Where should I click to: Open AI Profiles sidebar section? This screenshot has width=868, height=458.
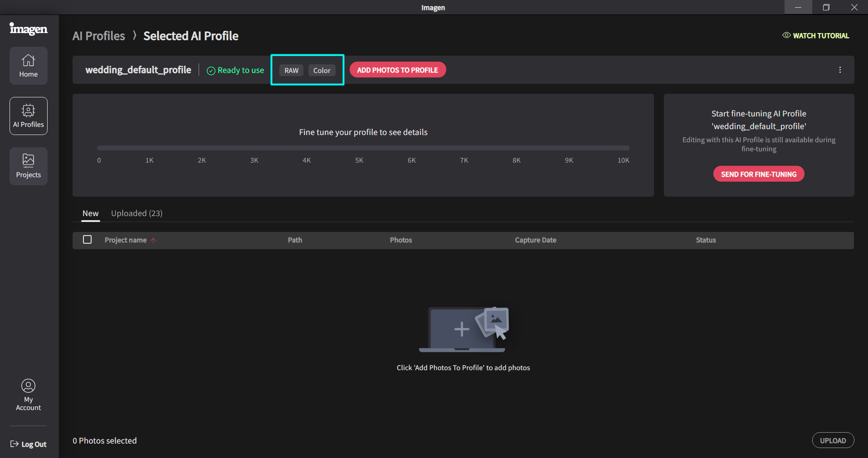[29, 116]
